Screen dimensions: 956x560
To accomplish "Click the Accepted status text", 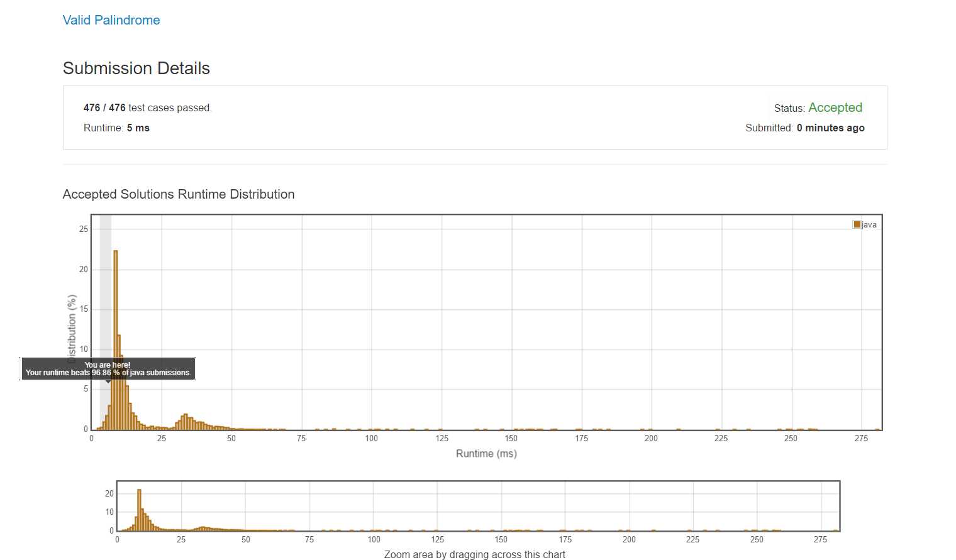I will click(x=835, y=107).
